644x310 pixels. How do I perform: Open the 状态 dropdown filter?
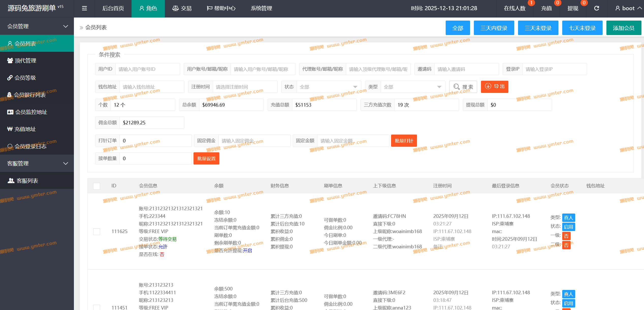tap(329, 87)
